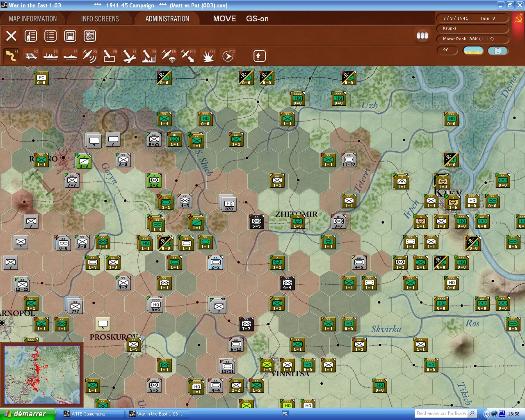The width and height of the screenshot is (525, 420).
Task: Click the GS-on status label
Action: 258,18
